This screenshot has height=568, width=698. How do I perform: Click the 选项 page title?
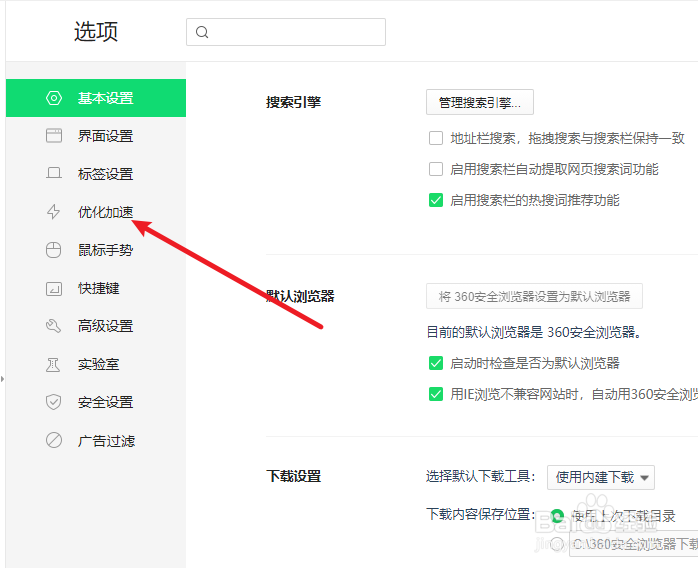[96, 32]
